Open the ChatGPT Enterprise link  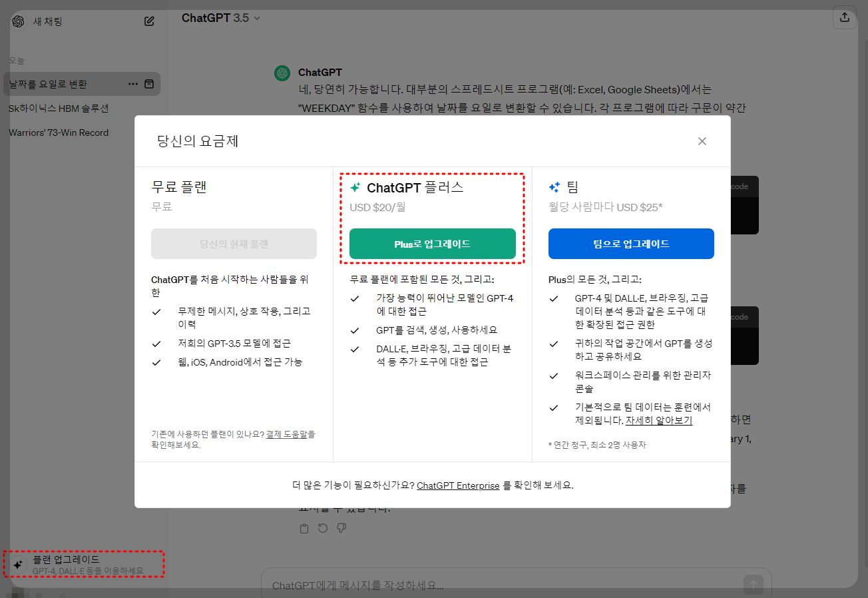tap(458, 485)
